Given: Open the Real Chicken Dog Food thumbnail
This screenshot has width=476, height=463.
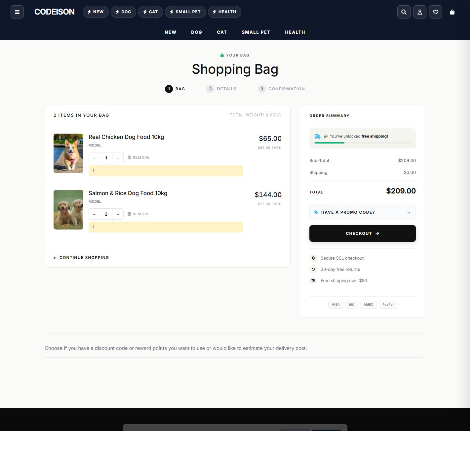Looking at the screenshot, I should point(68,153).
